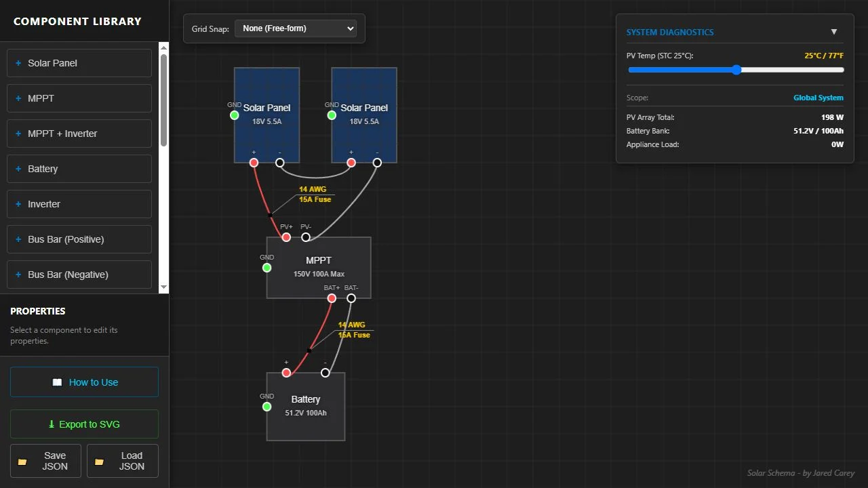Add a Battery from the component library
The width and height of the screenshot is (868, 488).
79,169
